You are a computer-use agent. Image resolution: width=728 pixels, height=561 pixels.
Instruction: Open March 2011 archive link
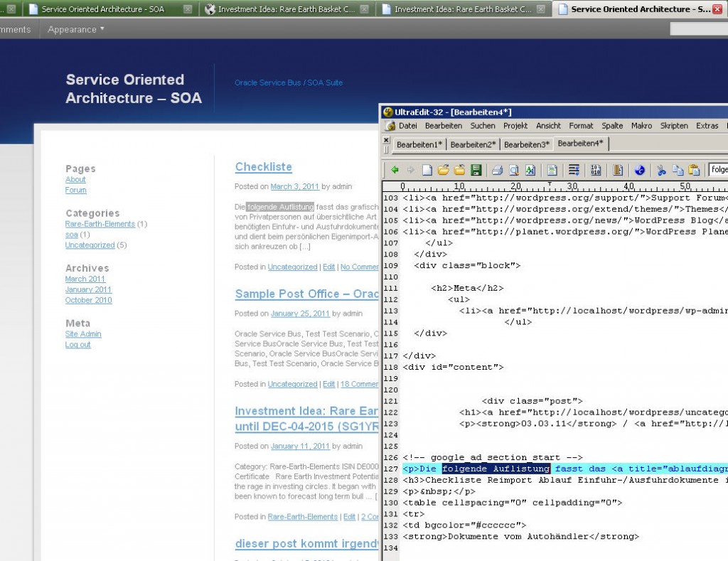tap(85, 279)
